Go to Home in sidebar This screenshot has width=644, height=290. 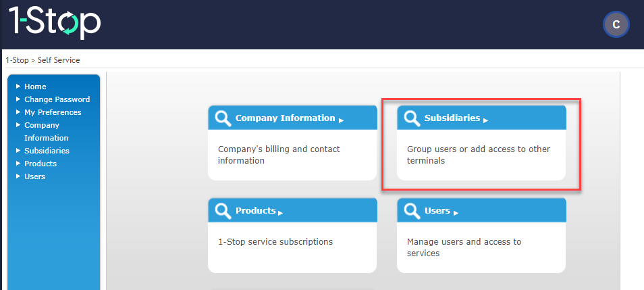(x=35, y=87)
